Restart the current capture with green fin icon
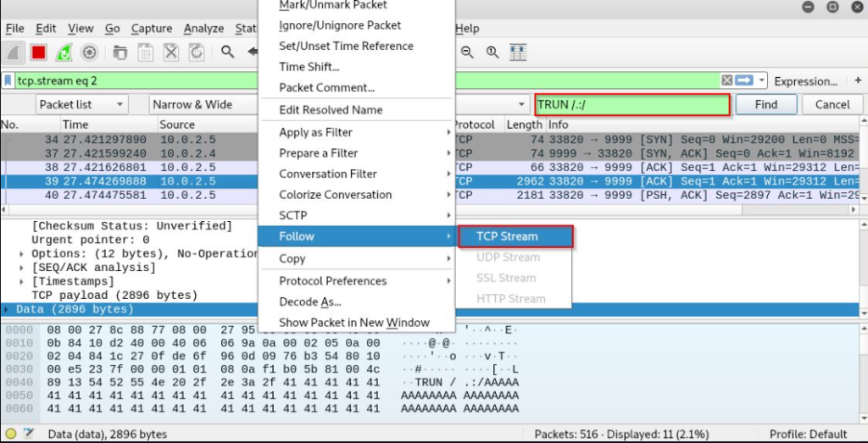 64,53
